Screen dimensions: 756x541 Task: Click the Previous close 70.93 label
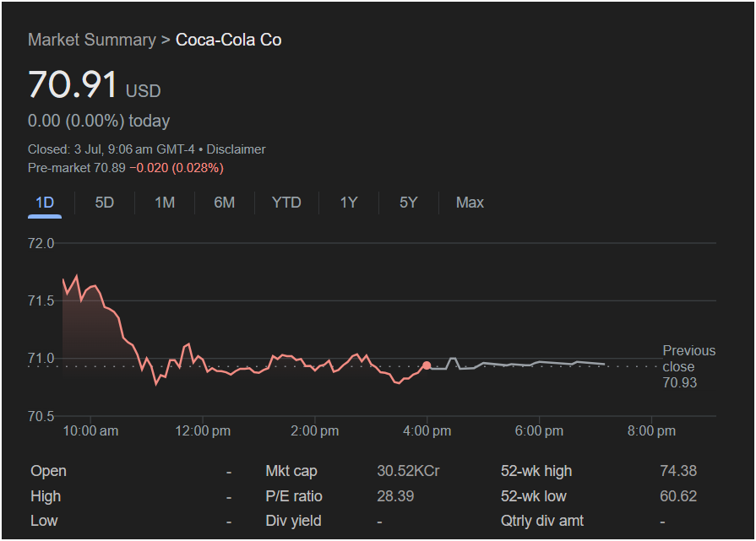688,366
